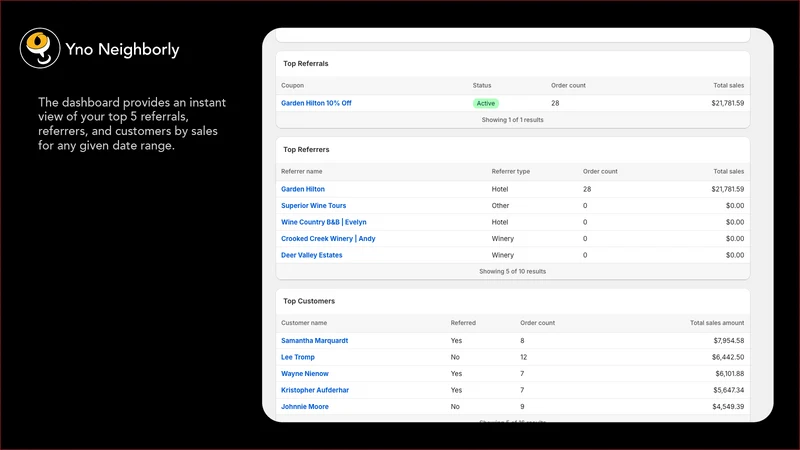Click the Other type for Superior Wine Tours
This screenshot has height=450, width=800.
[x=500, y=206]
